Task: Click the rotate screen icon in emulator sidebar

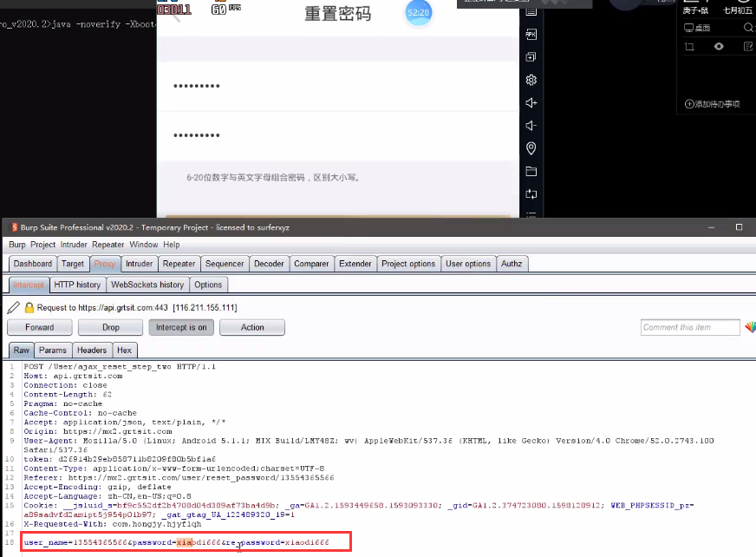Action: coord(531,193)
